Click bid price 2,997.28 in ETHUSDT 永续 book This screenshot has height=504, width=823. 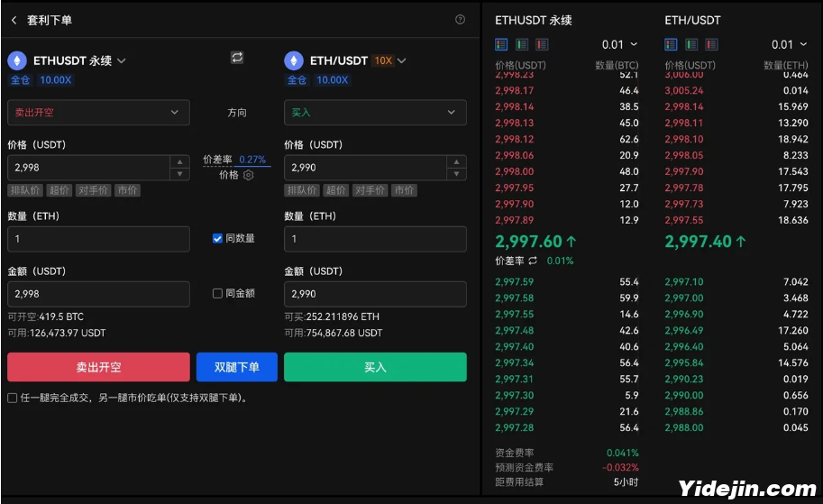(515, 428)
